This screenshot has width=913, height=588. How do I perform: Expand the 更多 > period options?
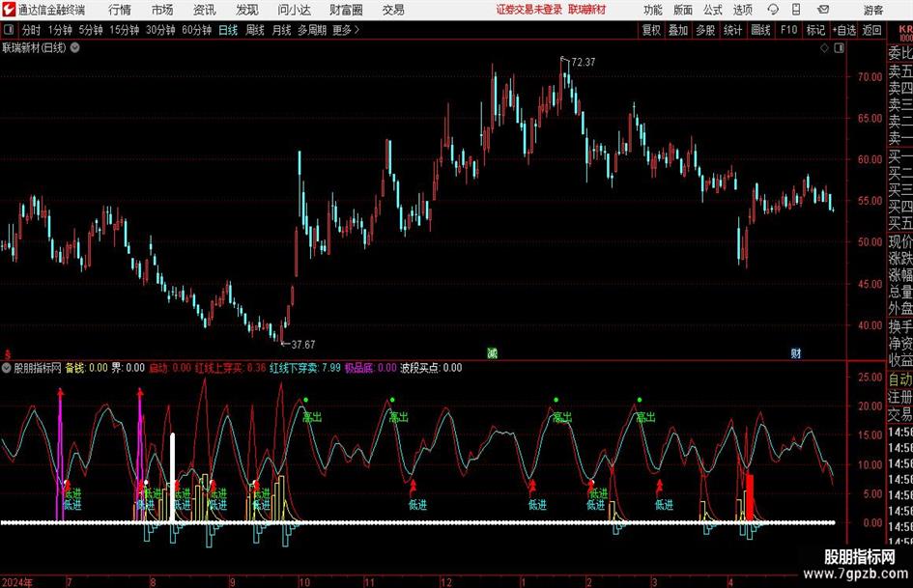(346, 30)
